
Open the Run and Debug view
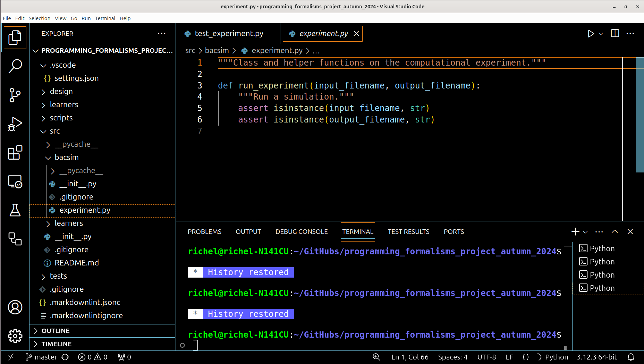(15, 124)
